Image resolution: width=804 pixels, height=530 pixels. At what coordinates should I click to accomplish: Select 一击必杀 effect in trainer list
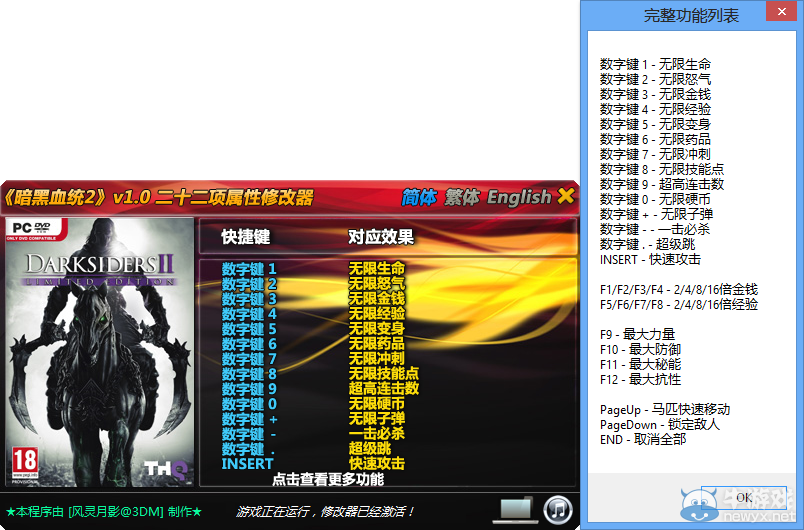377,433
